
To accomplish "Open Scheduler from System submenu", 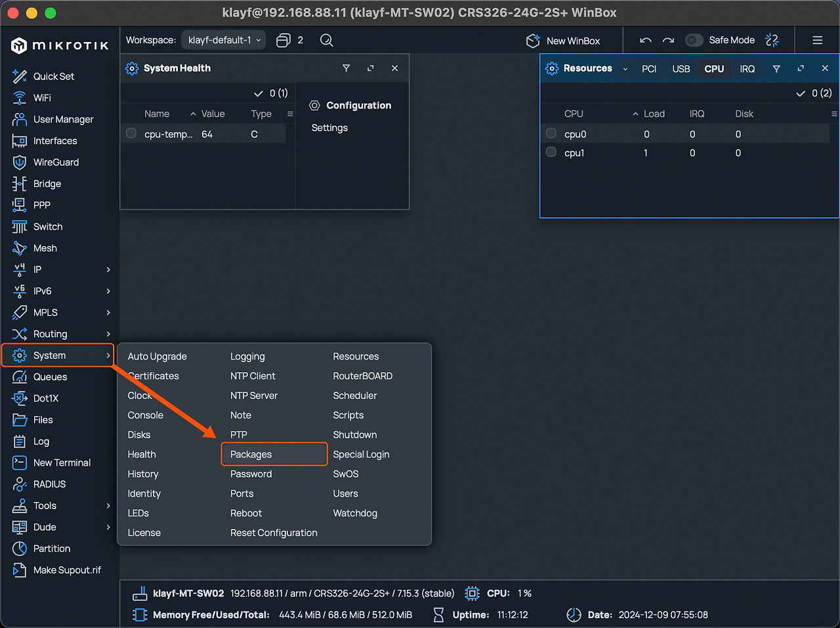I will click(355, 396).
